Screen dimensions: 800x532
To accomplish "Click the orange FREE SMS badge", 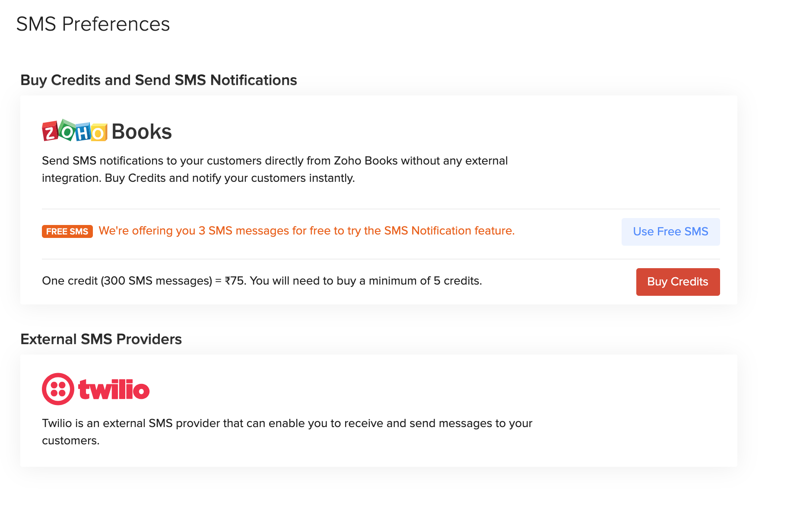I will pos(67,231).
